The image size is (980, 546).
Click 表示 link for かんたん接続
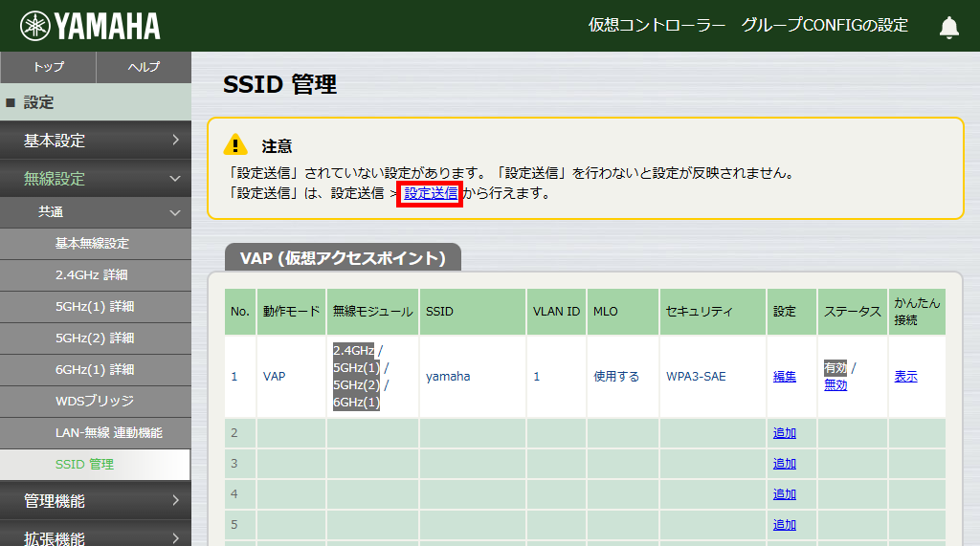click(x=905, y=376)
